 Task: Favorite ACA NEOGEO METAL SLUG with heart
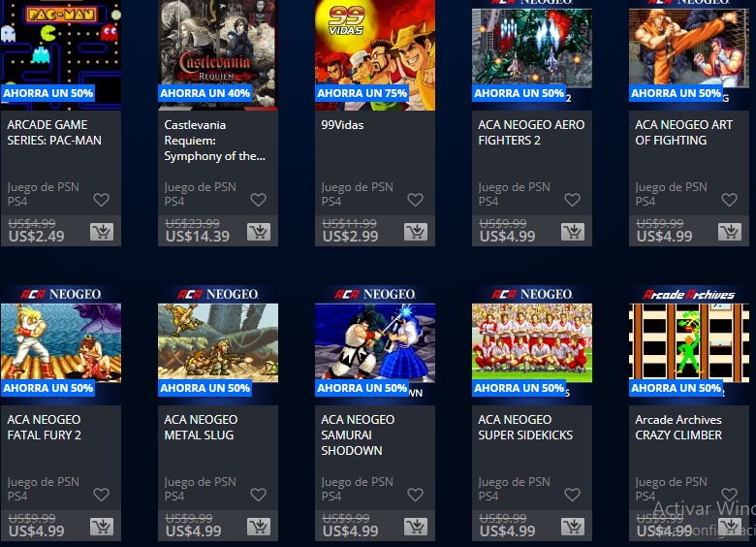(x=259, y=495)
